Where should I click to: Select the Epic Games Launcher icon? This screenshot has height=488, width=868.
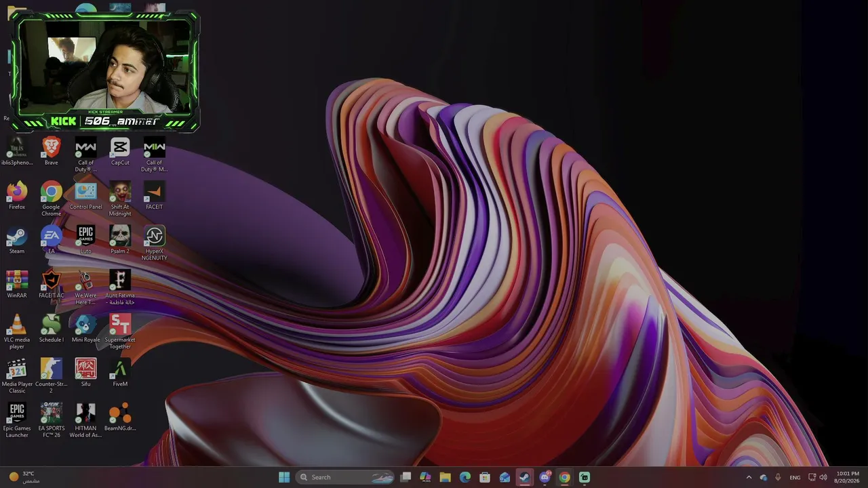(17, 420)
